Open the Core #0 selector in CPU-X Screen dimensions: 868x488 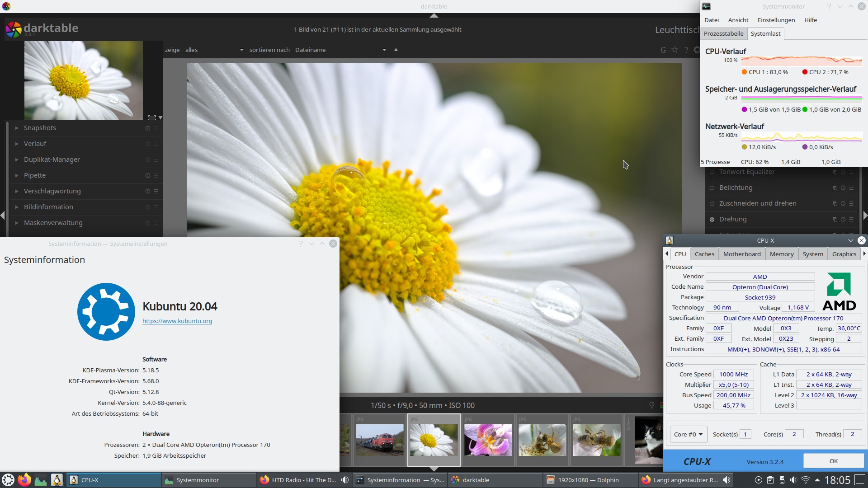coord(688,434)
